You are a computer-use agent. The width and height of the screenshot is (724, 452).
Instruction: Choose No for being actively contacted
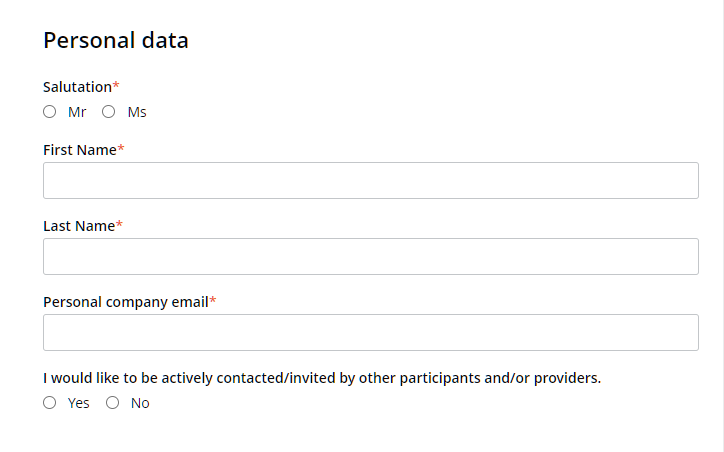(112, 403)
